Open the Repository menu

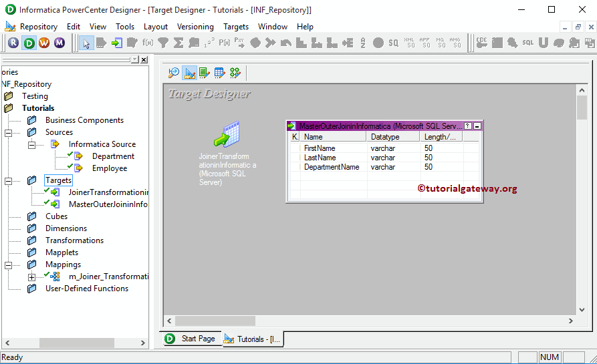point(39,27)
